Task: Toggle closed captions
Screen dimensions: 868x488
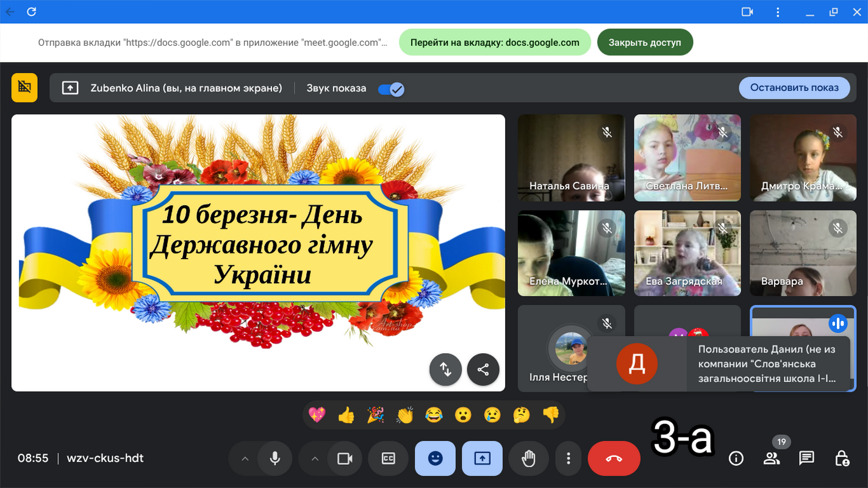Action: click(389, 458)
